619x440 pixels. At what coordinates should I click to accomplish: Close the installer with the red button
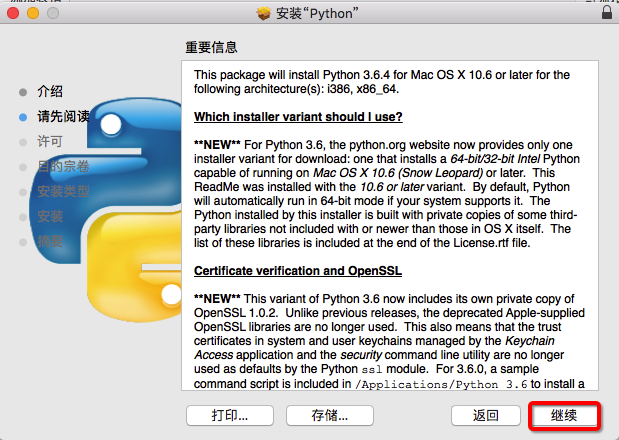pyautogui.click(x=13, y=13)
